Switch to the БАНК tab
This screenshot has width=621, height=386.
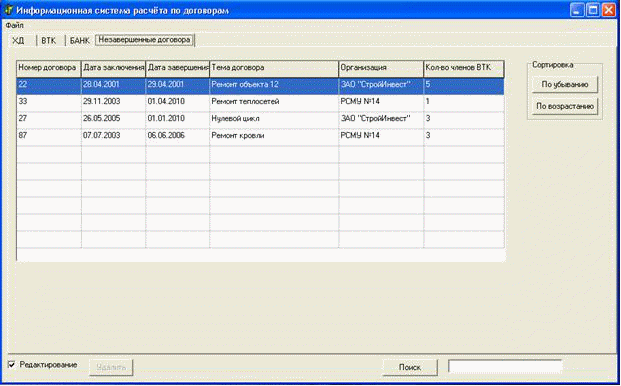(x=80, y=41)
